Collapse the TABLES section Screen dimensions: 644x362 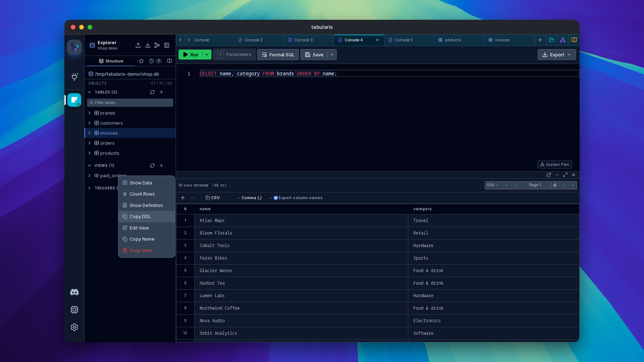pos(90,92)
